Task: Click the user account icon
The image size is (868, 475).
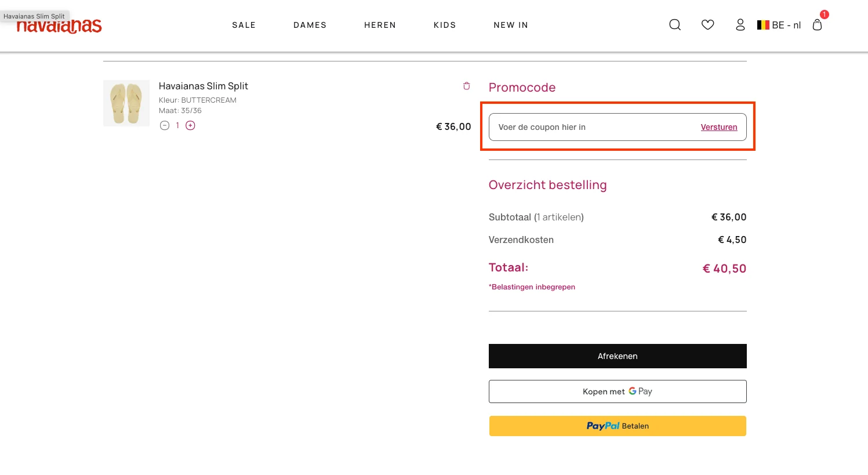Action: [x=740, y=25]
